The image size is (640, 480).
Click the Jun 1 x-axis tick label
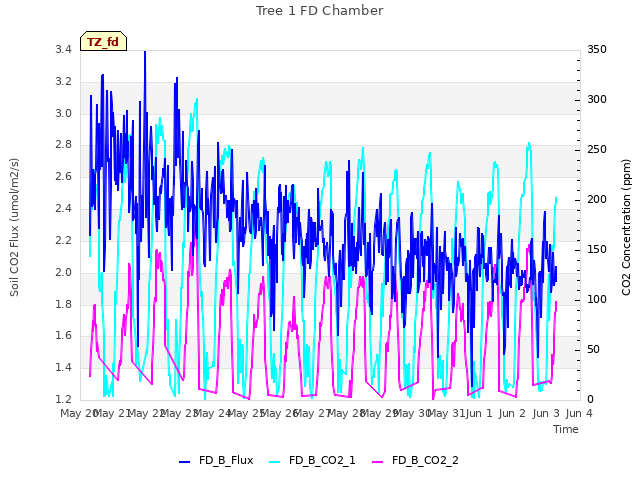479,413
